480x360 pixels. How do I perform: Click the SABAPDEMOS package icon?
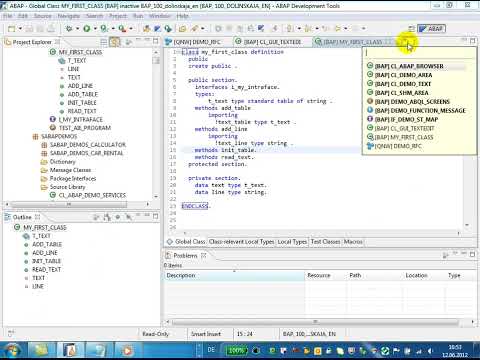tap(35, 136)
